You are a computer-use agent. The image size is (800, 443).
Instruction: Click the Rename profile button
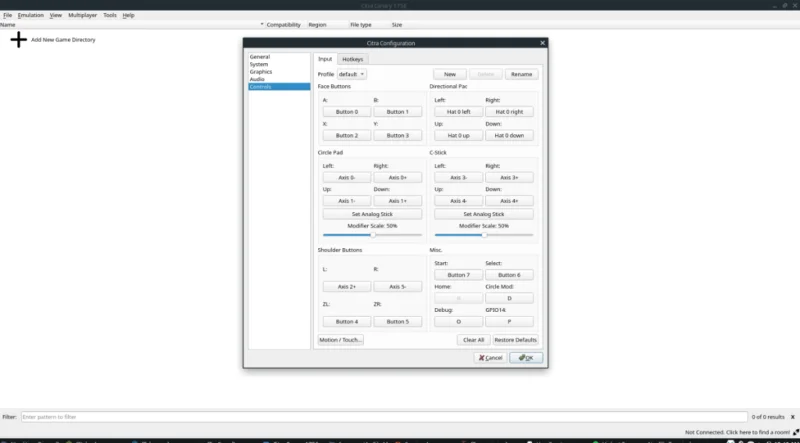pos(521,75)
